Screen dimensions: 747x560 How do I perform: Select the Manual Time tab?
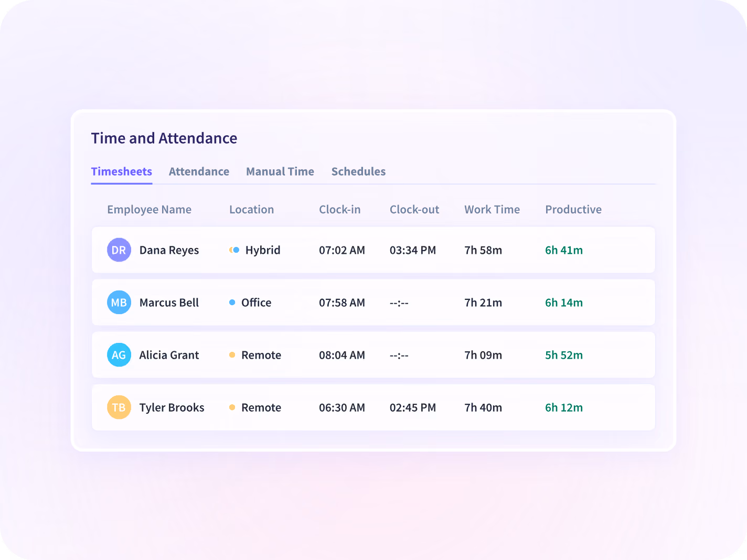280,171
